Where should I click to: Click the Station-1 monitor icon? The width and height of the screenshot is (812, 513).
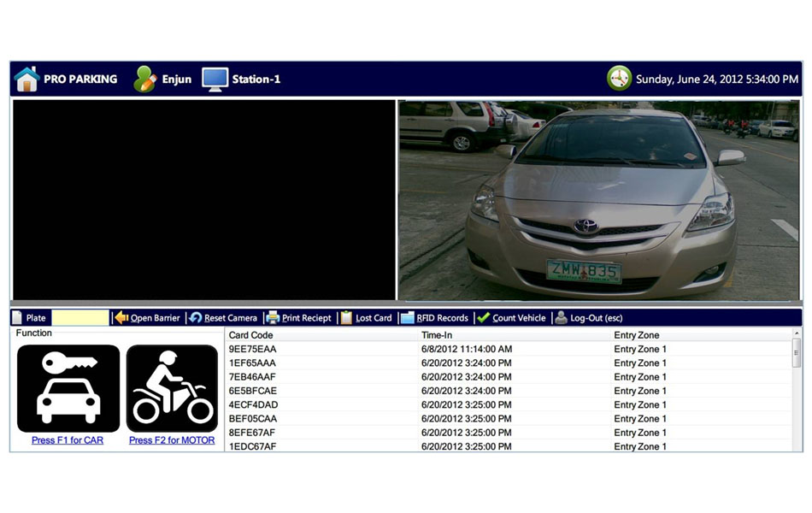[x=215, y=80]
